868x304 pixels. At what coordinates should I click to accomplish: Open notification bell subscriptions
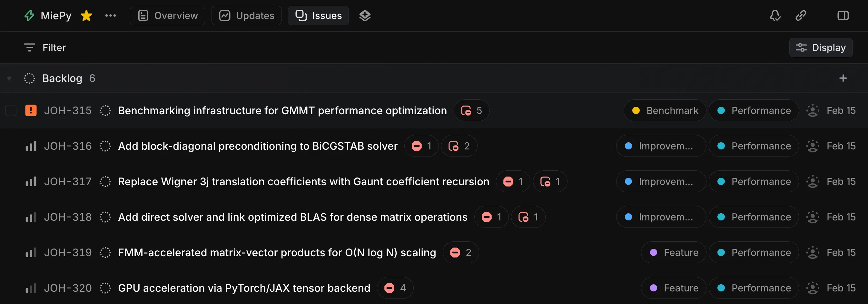(775, 15)
